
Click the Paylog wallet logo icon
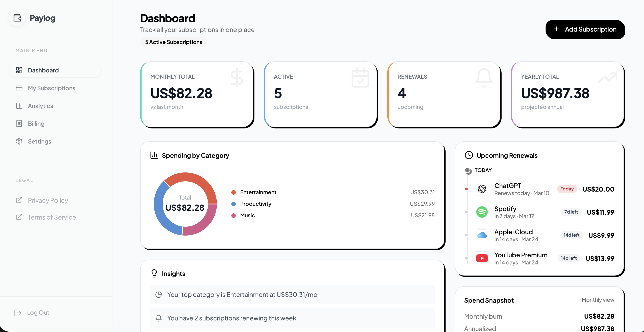(x=18, y=18)
